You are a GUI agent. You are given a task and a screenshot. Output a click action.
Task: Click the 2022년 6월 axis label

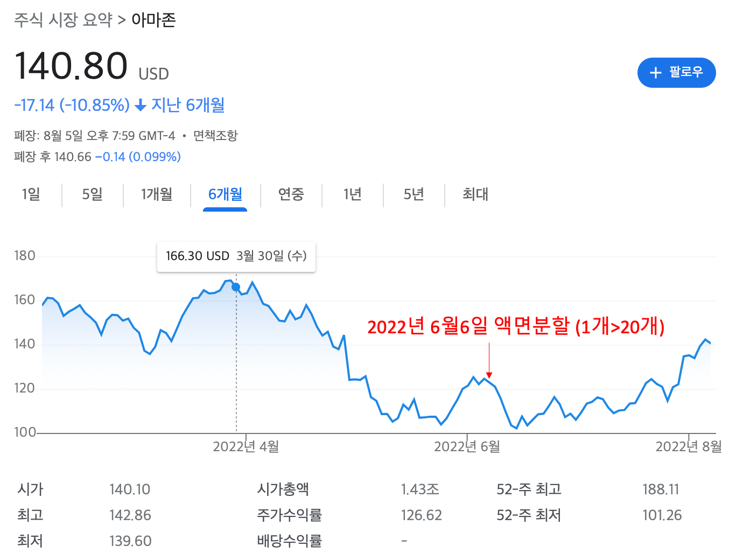click(x=467, y=446)
